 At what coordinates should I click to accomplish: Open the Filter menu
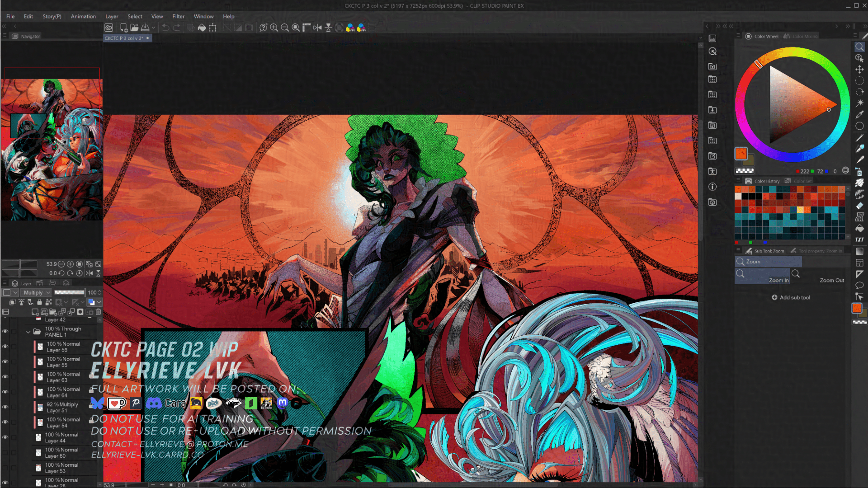[x=178, y=16]
